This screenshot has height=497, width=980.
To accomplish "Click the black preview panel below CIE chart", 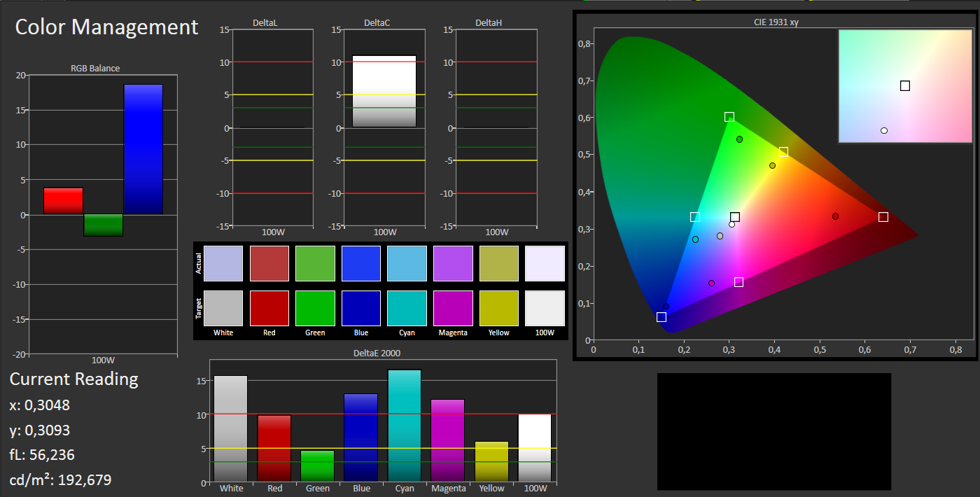I will click(x=774, y=431).
